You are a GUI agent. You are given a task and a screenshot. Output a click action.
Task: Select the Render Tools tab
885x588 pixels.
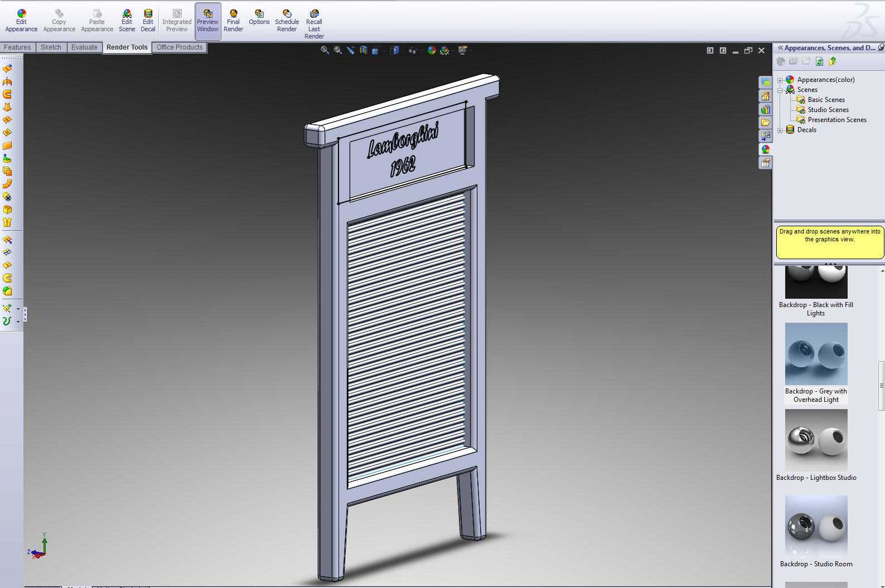(x=127, y=47)
